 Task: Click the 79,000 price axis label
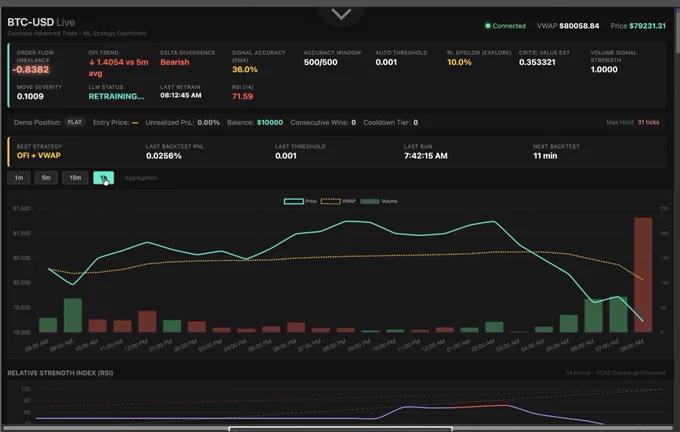click(x=22, y=332)
